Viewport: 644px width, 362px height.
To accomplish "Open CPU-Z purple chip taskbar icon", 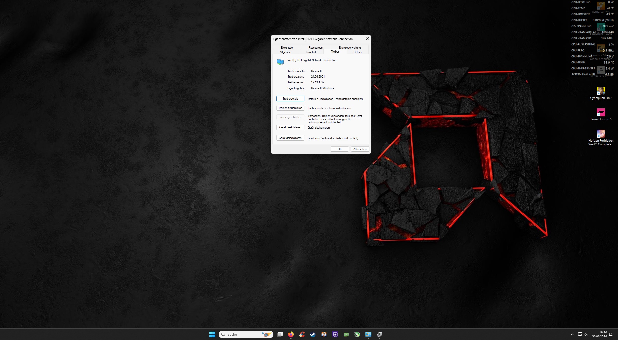I will 335,334.
